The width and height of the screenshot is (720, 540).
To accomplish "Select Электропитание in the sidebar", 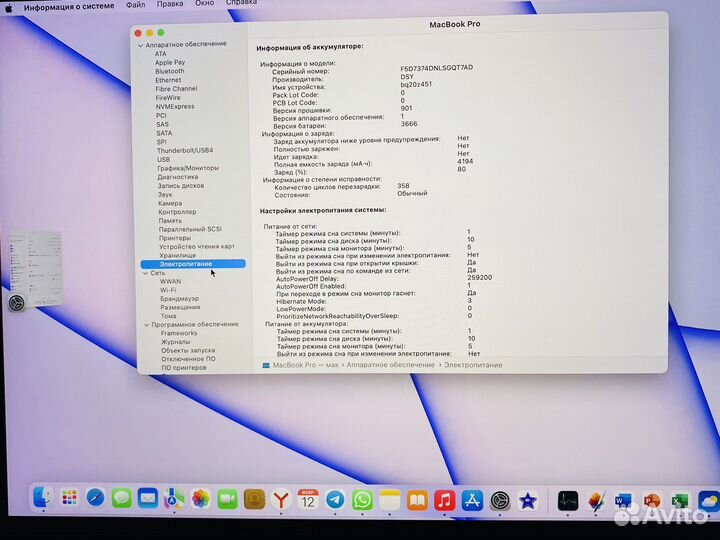I will pos(193,264).
